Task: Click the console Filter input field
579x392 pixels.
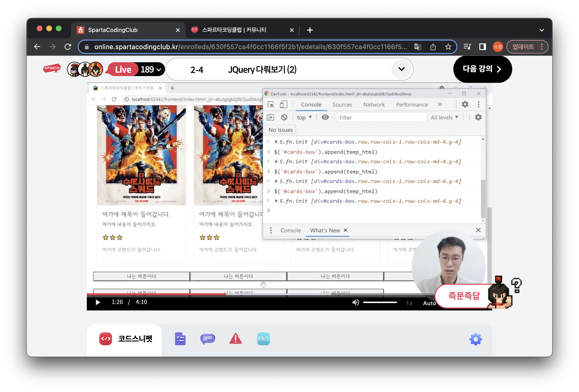Action: point(382,118)
